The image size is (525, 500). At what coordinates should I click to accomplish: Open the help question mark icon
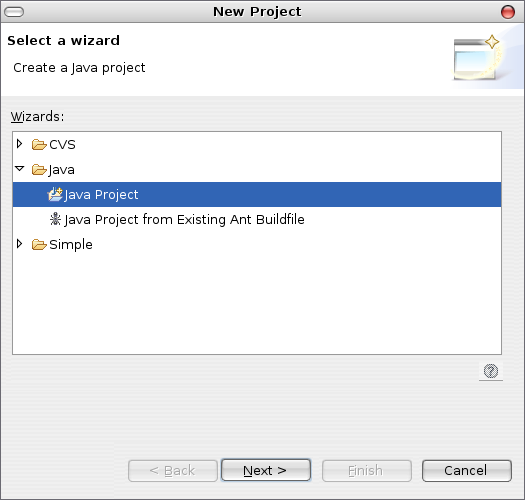[491, 371]
